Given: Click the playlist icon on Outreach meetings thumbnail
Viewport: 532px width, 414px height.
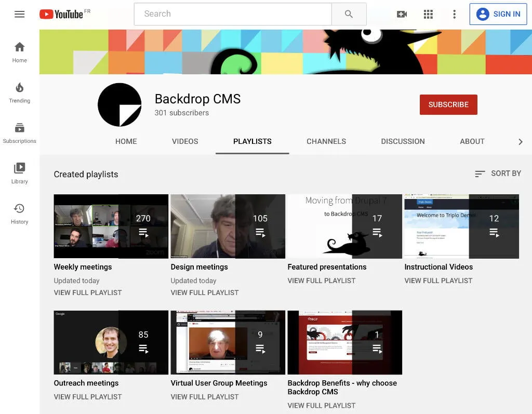Looking at the screenshot, I should 143,349.
